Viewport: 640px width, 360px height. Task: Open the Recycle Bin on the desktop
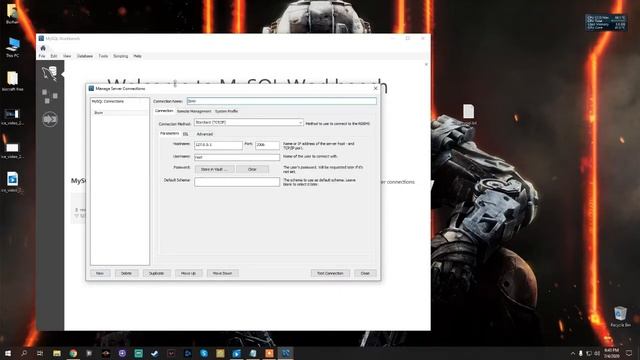click(x=620, y=316)
